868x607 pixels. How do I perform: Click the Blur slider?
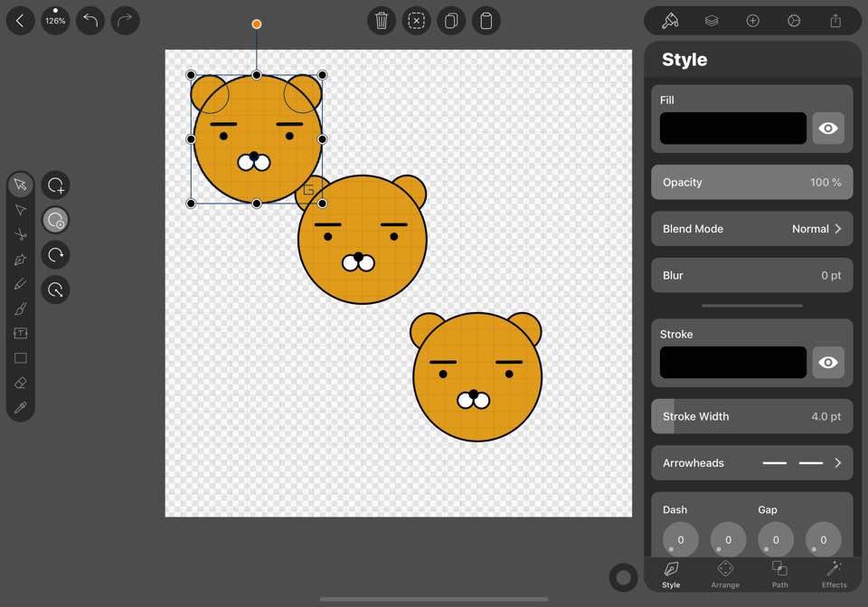pos(751,275)
